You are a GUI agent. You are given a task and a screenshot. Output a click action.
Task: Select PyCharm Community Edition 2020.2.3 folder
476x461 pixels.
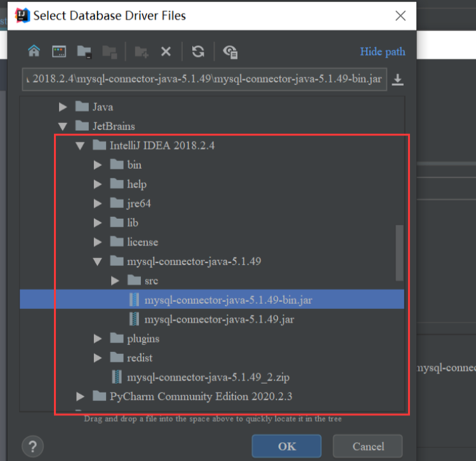[x=192, y=396]
